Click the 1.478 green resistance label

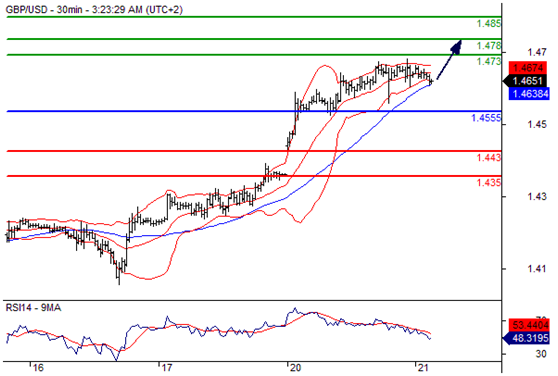[x=489, y=46]
